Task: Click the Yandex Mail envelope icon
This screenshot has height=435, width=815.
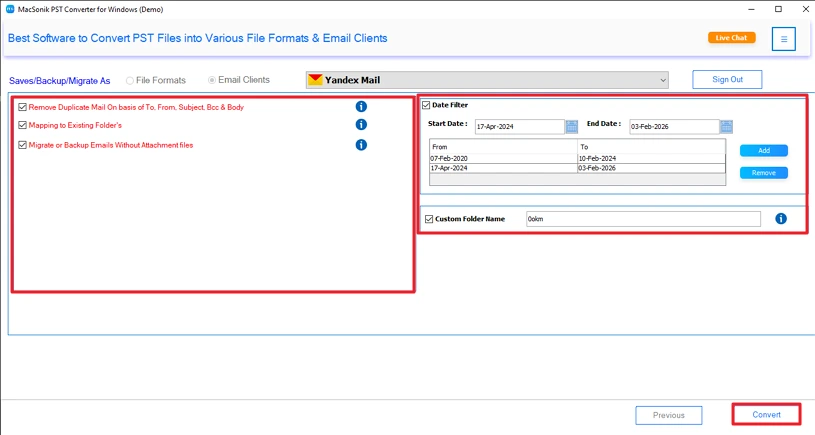Action: point(315,80)
